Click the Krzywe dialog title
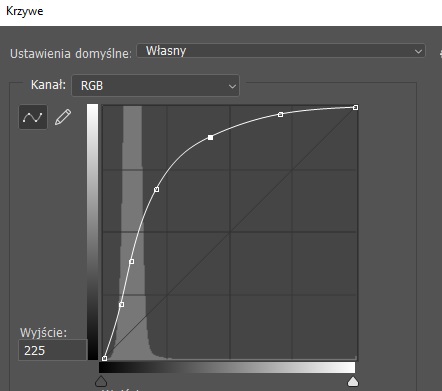Image resolution: width=442 pixels, height=391 pixels. click(x=25, y=11)
